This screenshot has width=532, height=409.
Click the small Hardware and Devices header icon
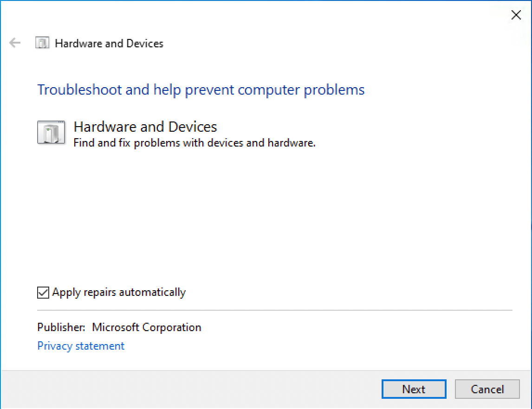pyautogui.click(x=42, y=44)
